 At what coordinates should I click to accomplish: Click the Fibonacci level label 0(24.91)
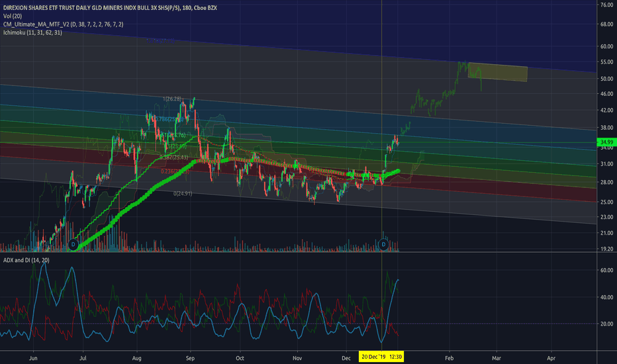183,194
